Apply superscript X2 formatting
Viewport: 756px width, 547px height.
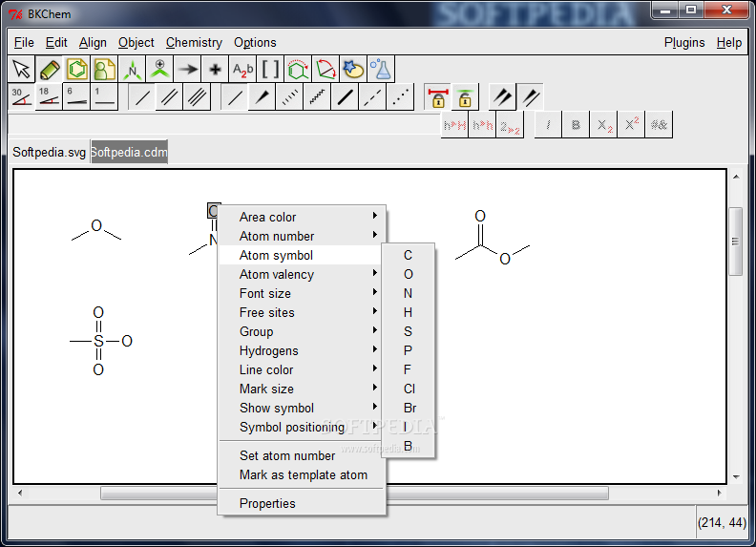pyautogui.click(x=631, y=125)
